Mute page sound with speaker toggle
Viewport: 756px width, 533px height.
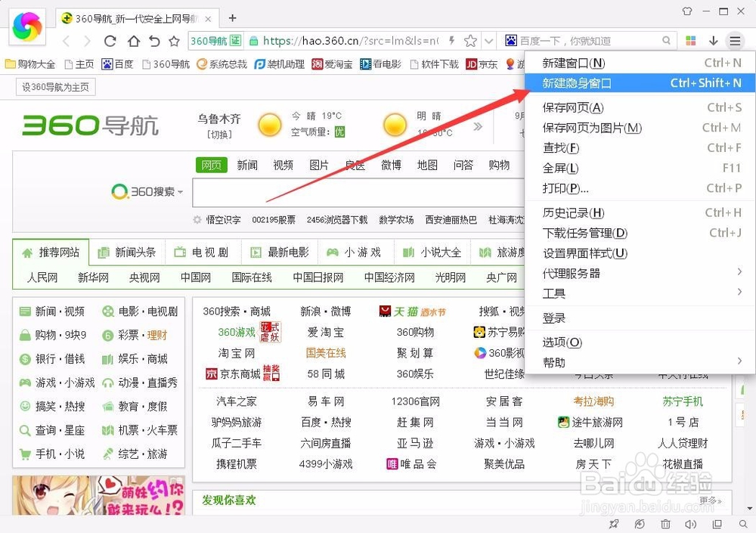tap(691, 524)
